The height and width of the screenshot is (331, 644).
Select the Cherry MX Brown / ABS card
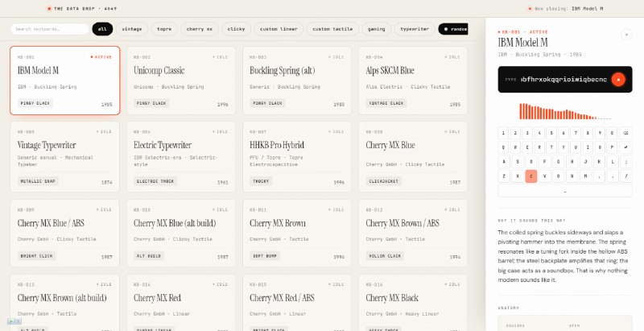pyautogui.click(x=413, y=234)
